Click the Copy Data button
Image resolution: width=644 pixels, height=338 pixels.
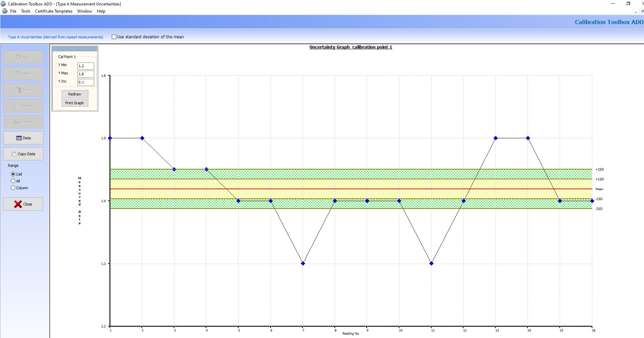coord(23,154)
